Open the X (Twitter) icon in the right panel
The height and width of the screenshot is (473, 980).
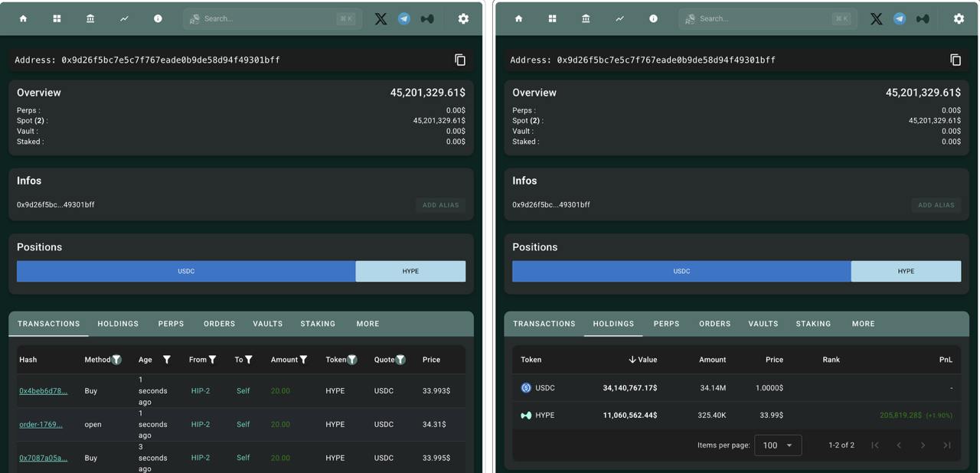876,18
